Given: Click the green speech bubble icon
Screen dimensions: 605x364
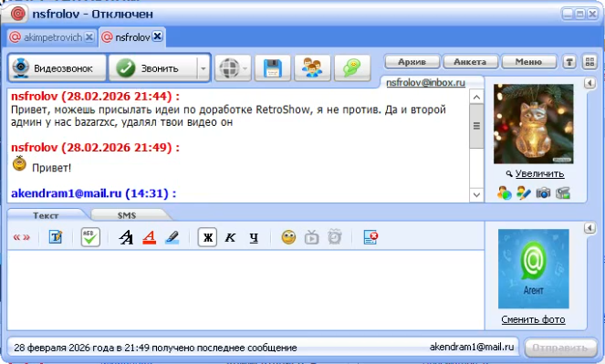Looking at the screenshot, I should tap(352, 68).
